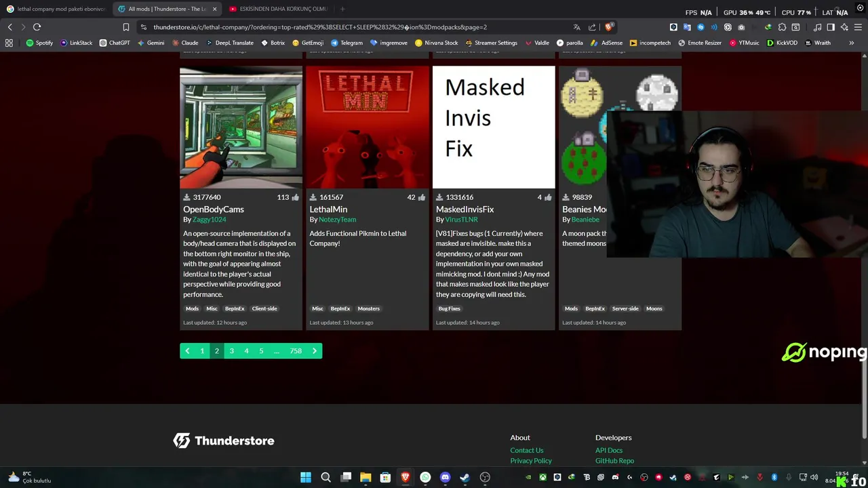Image resolution: width=868 pixels, height=488 pixels.
Task: Go to pagination page 5
Action: [261, 351]
